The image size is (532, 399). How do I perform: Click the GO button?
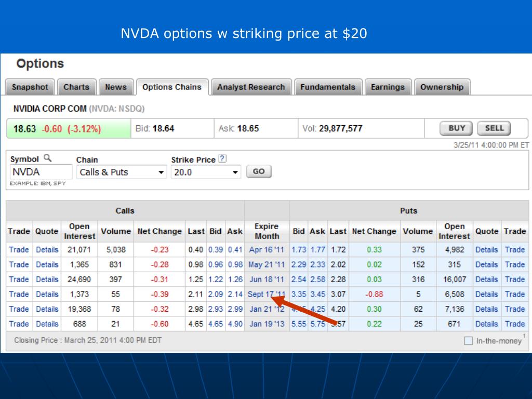tap(259, 172)
